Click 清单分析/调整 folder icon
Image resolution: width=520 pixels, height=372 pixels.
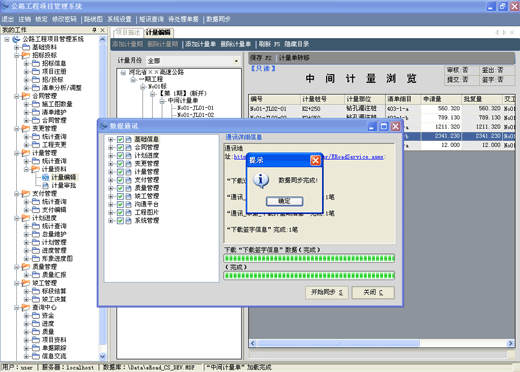tap(36, 88)
